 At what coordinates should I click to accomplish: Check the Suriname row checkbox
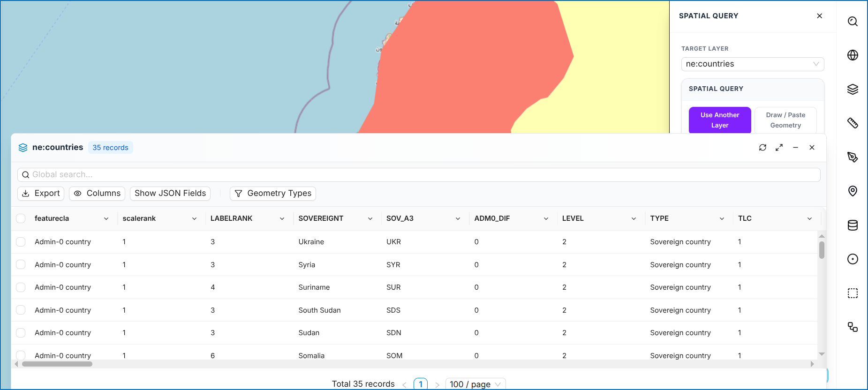pyautogui.click(x=21, y=287)
